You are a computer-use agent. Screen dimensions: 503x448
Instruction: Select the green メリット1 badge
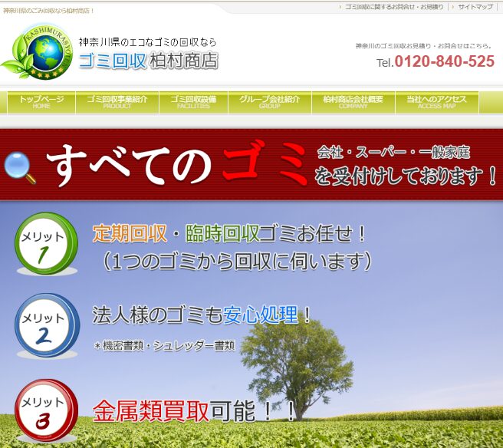tap(46, 243)
